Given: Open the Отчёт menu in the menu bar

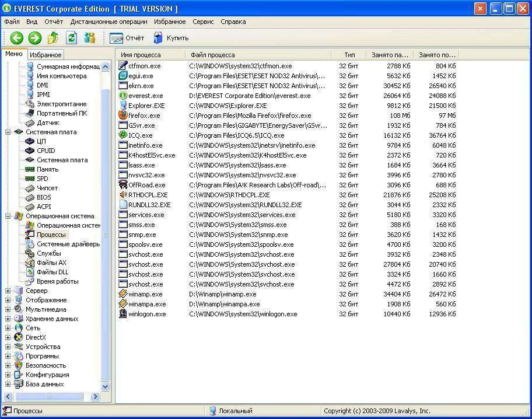Looking at the screenshot, I should point(54,22).
